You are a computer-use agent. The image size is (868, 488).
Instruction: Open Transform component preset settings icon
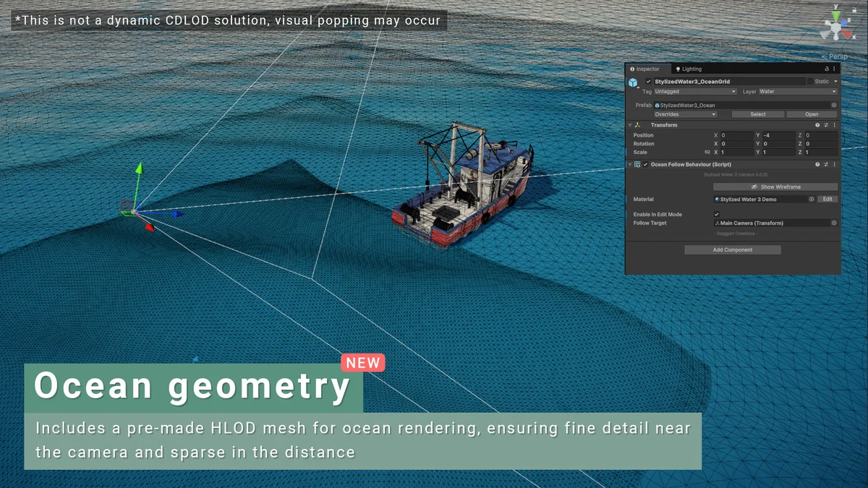(825, 125)
